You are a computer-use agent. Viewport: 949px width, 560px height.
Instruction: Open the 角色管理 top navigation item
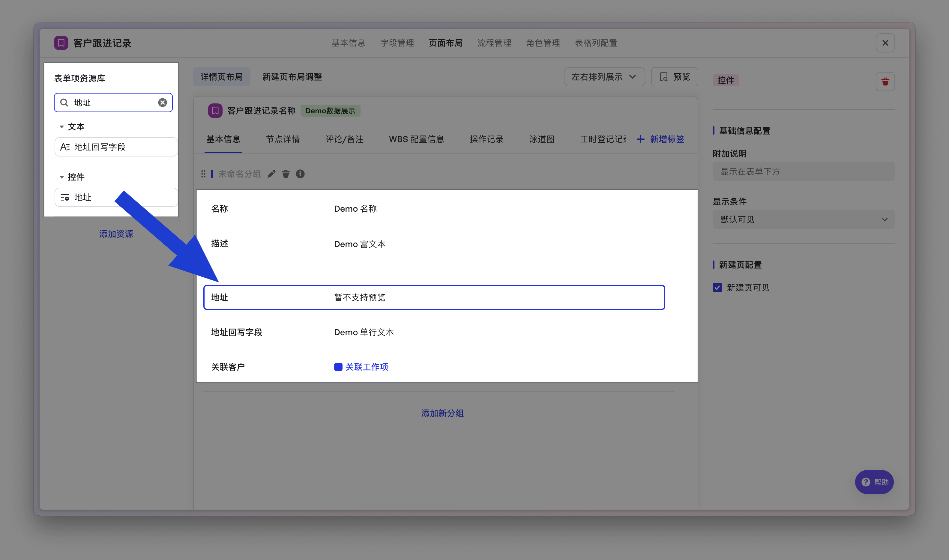(x=543, y=43)
